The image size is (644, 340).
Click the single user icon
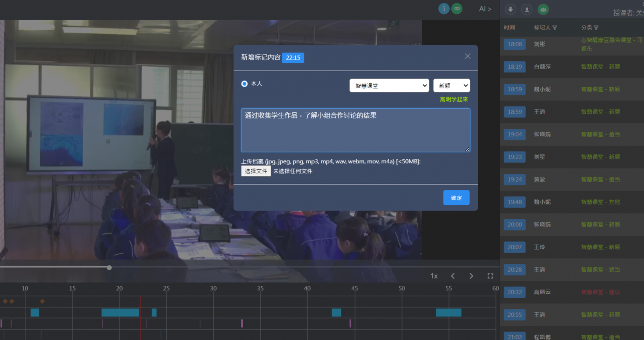coord(526,9)
